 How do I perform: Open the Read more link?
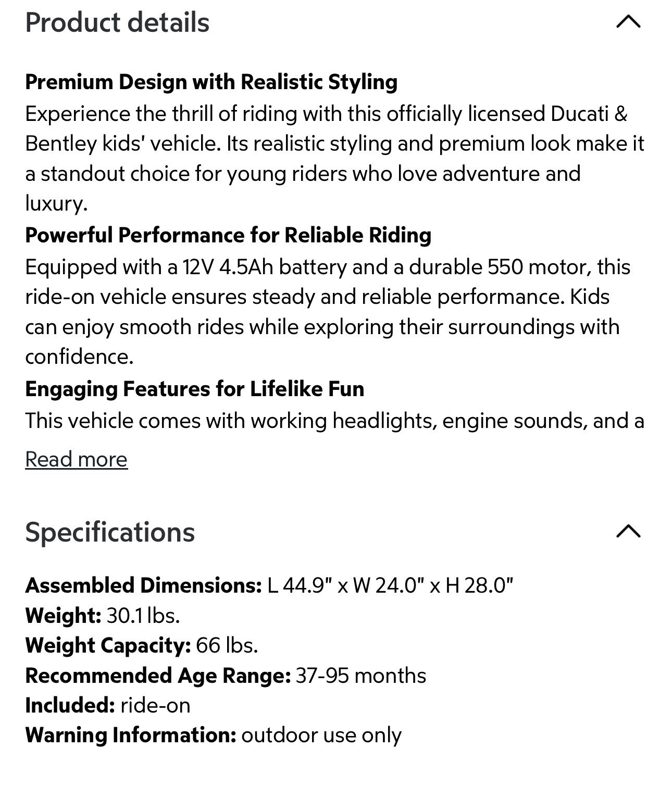[76, 459]
